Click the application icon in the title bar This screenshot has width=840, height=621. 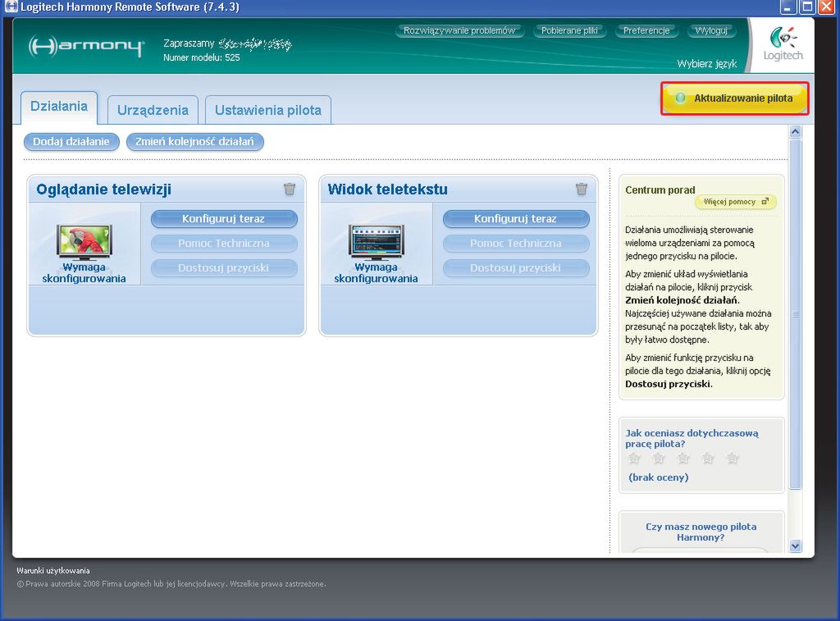(x=10, y=7)
